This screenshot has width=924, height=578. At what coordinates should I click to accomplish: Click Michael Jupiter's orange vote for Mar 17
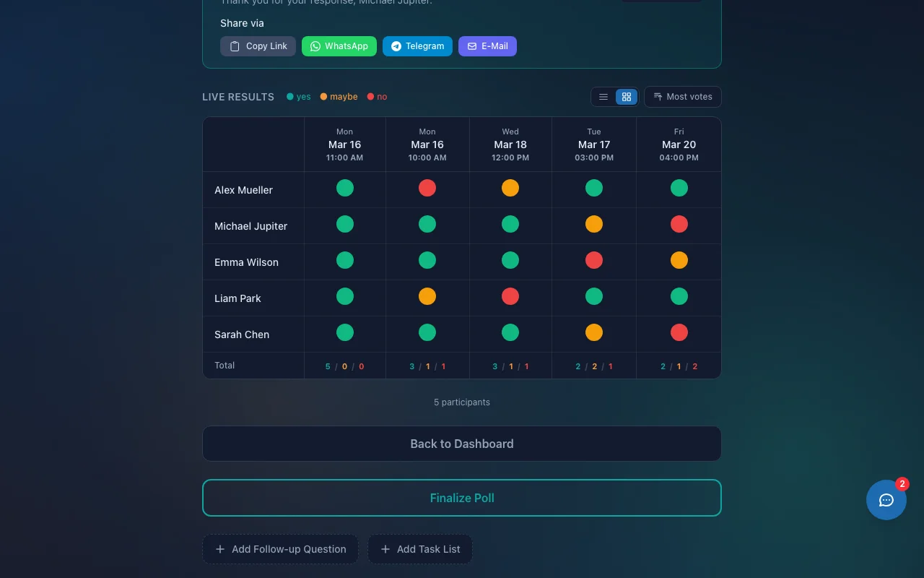594,224
